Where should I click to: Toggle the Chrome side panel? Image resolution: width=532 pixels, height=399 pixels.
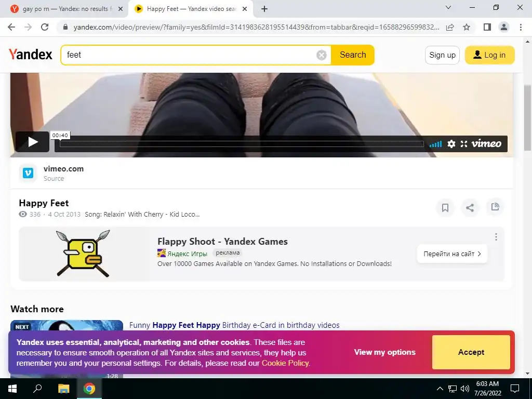(x=487, y=27)
